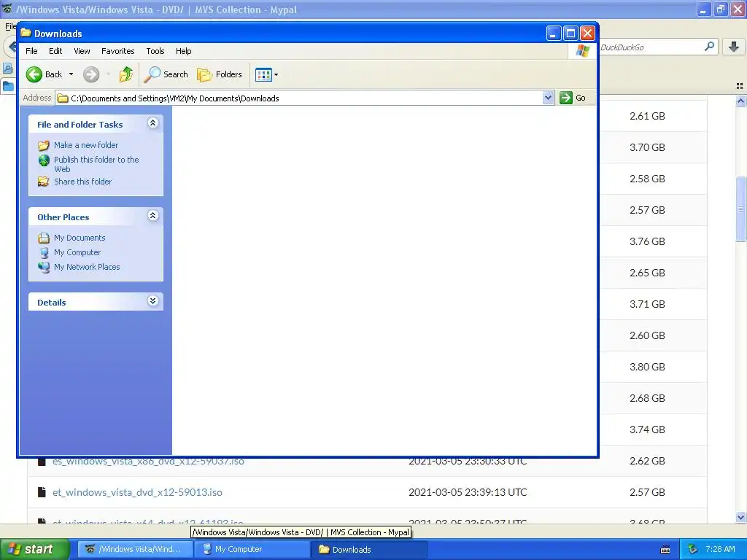Image resolution: width=747 pixels, height=560 pixels.
Task: Open the File menu in Downloads
Action: click(x=31, y=51)
